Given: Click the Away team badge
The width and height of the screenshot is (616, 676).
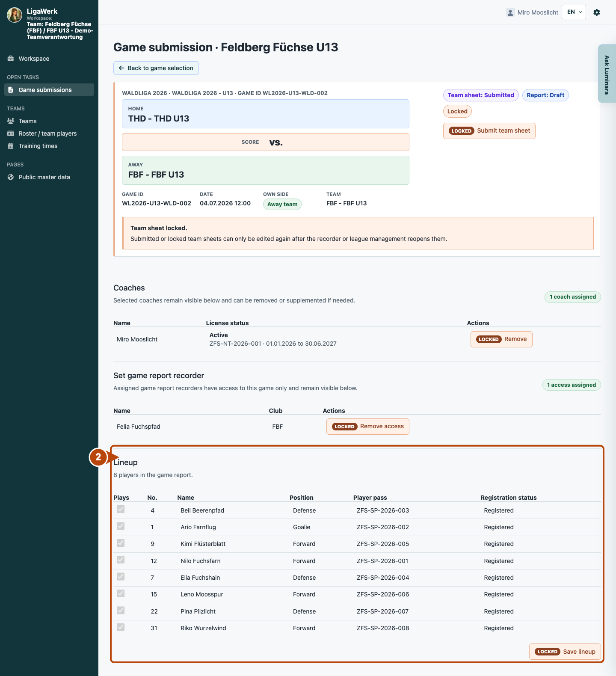Looking at the screenshot, I should point(282,204).
